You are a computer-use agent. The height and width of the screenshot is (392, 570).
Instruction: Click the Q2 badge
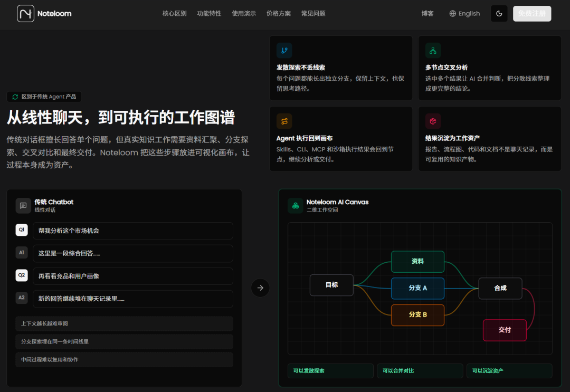point(22,275)
